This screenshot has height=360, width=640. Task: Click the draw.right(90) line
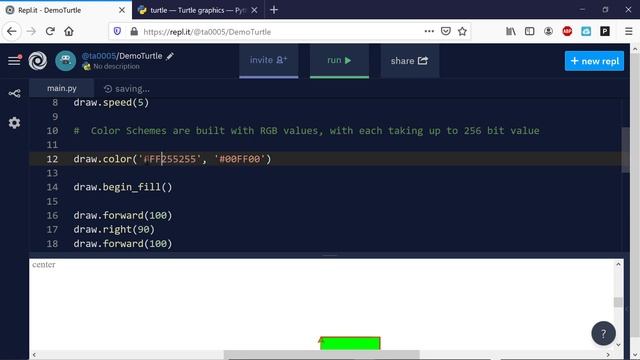point(114,229)
